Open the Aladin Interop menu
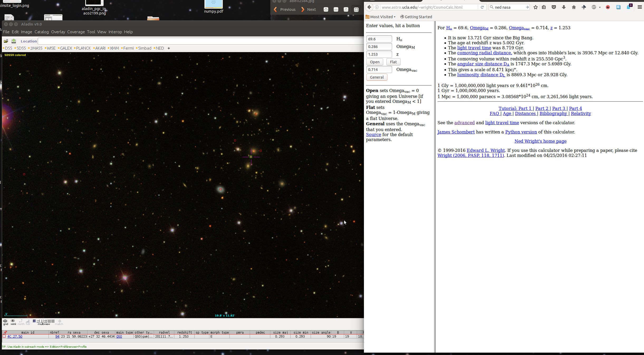Image resolution: width=644 pixels, height=355 pixels. [115, 32]
